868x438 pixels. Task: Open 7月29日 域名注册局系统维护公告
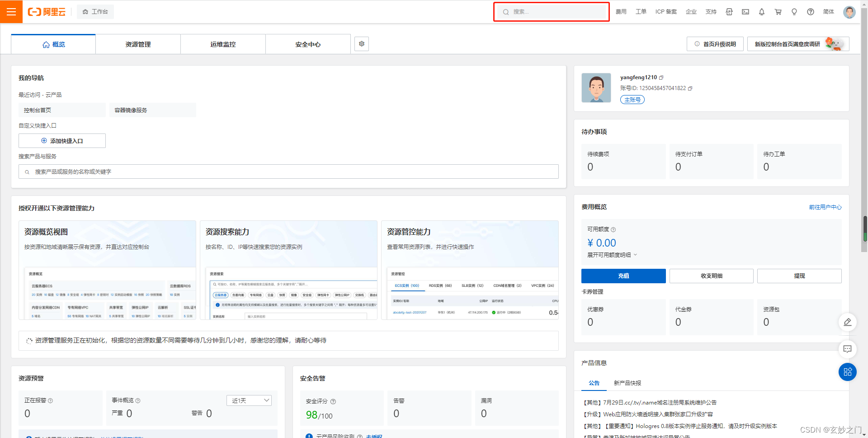650,403
